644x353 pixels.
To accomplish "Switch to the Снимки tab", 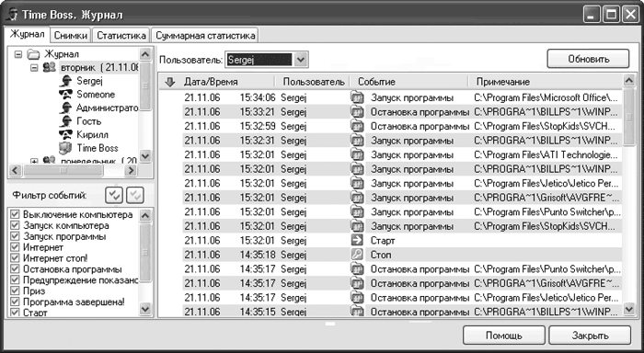I will pos(71,36).
